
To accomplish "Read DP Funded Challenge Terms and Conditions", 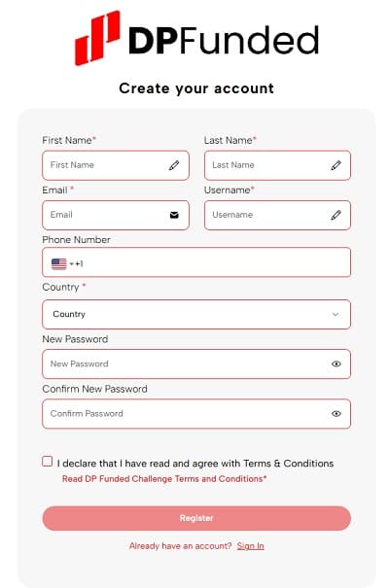I will (x=164, y=479).
